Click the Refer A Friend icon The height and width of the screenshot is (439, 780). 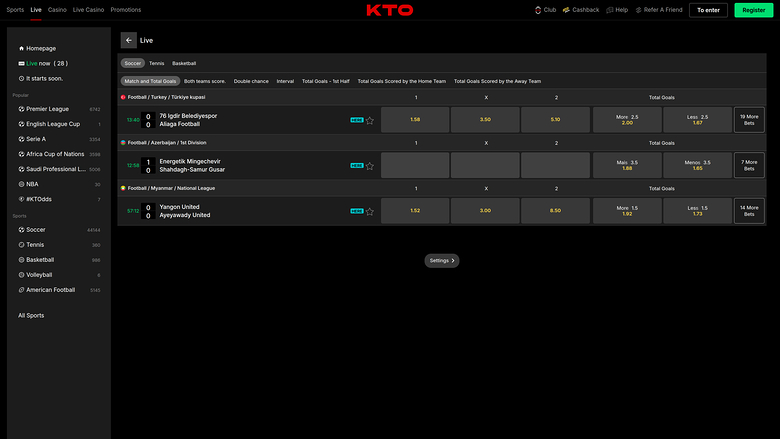(x=638, y=10)
